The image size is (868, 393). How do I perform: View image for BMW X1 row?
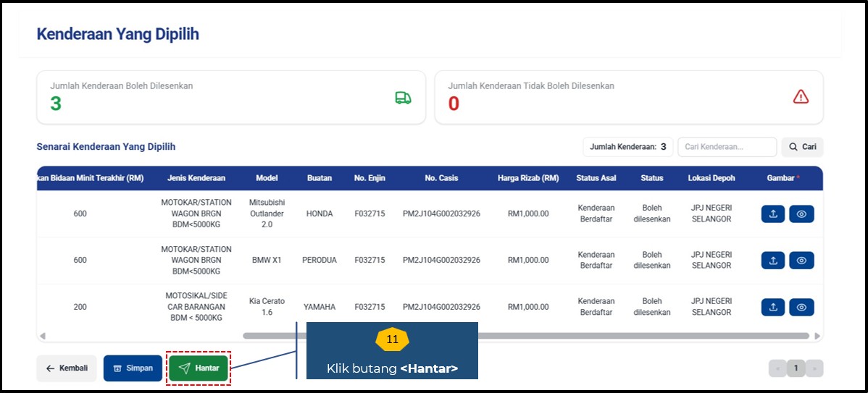tap(801, 261)
